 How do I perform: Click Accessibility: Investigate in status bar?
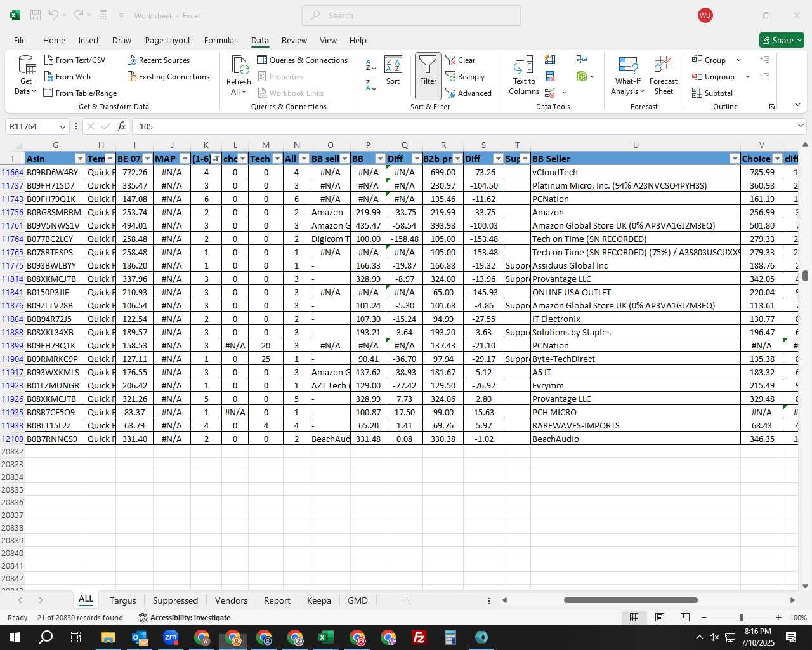click(x=185, y=618)
